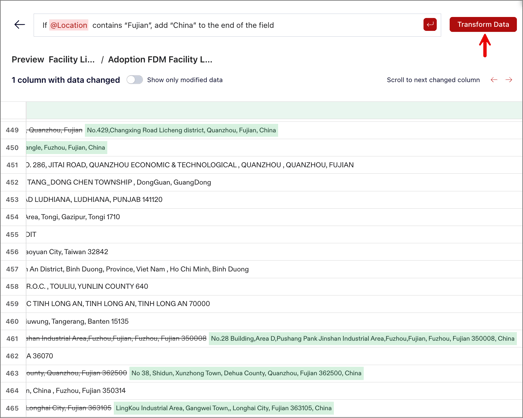Toggle Show only modified data switch
523x418 pixels.
[134, 80]
